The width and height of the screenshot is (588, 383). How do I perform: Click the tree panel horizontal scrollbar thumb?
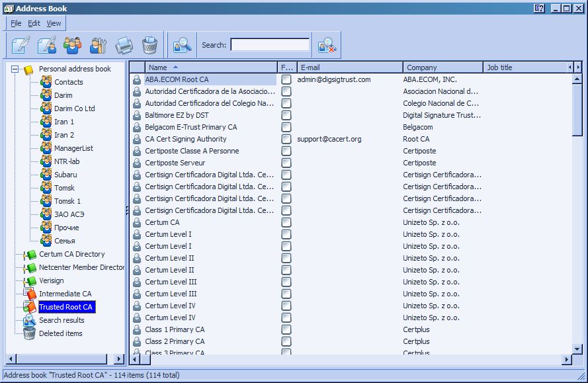point(62,359)
